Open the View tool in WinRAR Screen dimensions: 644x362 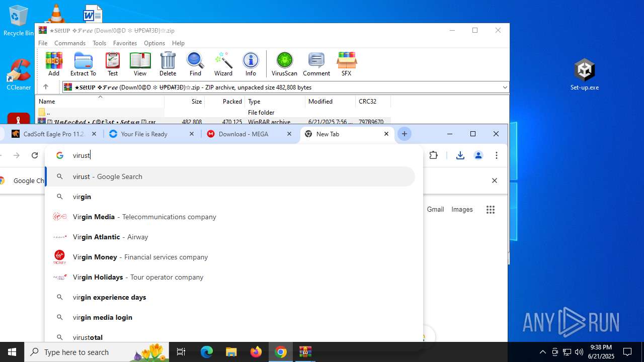coord(140,64)
